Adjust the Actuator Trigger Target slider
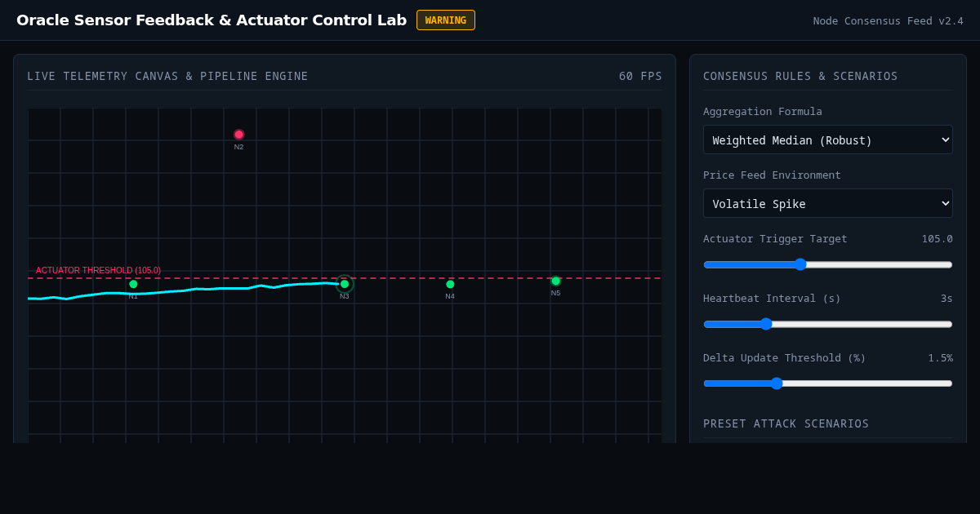980x514 pixels. [x=827, y=264]
